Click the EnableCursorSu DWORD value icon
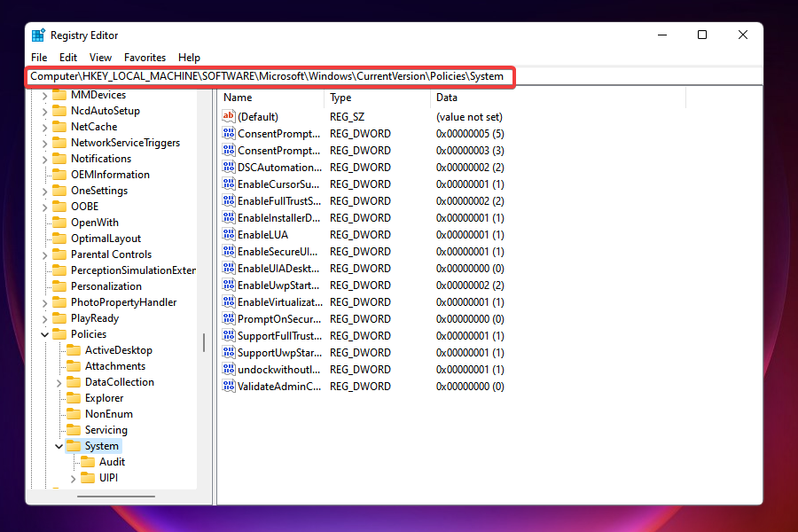798x532 pixels. point(229,184)
